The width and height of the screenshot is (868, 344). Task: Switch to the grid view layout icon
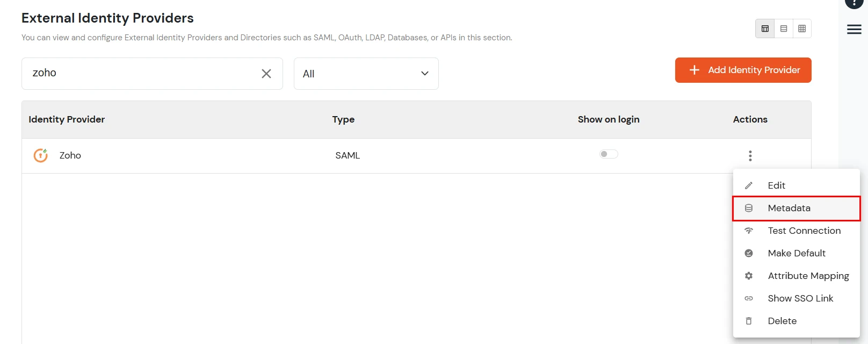pyautogui.click(x=802, y=28)
